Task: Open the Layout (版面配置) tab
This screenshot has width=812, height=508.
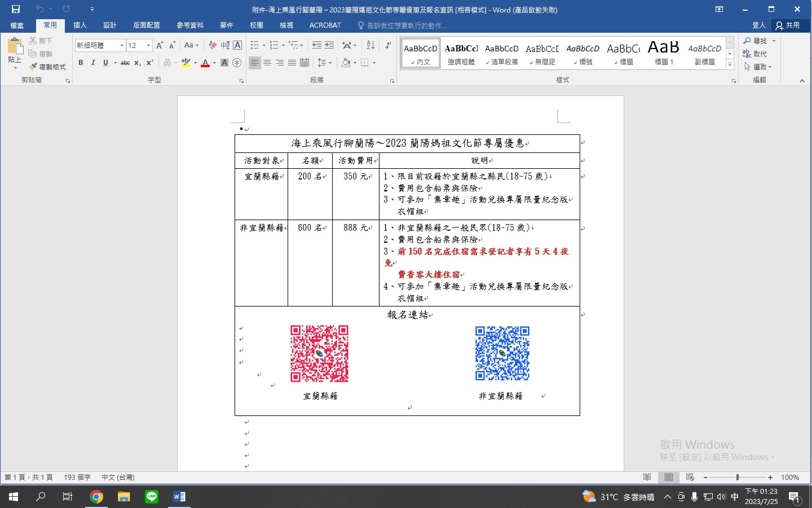Action: [147, 25]
